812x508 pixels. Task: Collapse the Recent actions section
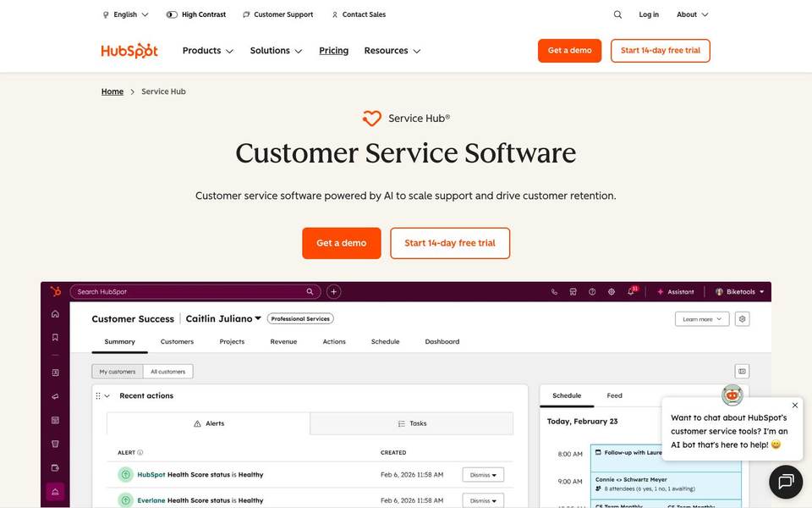pos(107,395)
